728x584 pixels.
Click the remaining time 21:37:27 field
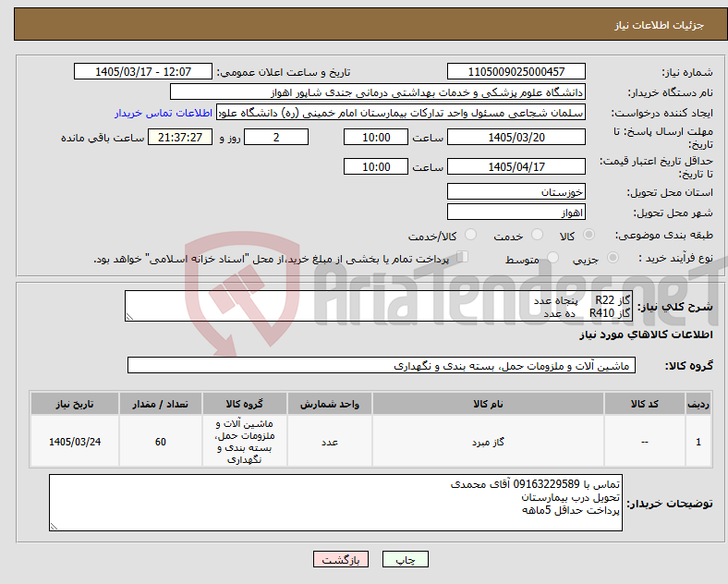pyautogui.click(x=180, y=137)
